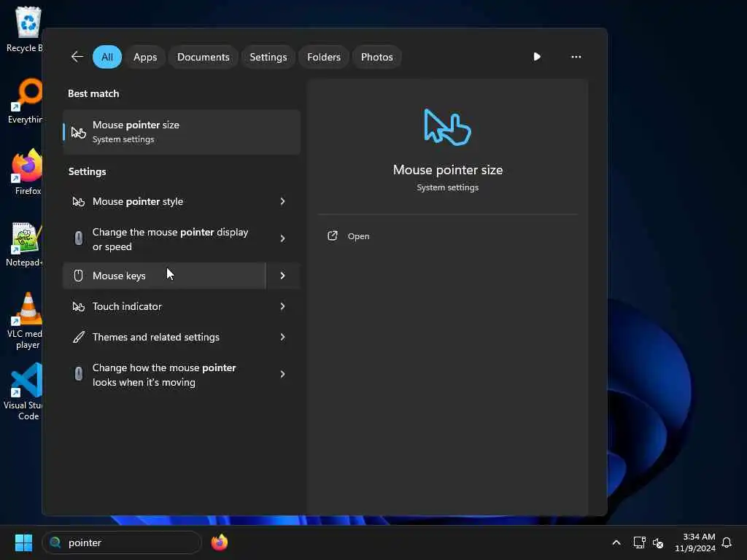Expand Themes and related settings chevron
This screenshot has height=560, width=747.
click(x=282, y=337)
